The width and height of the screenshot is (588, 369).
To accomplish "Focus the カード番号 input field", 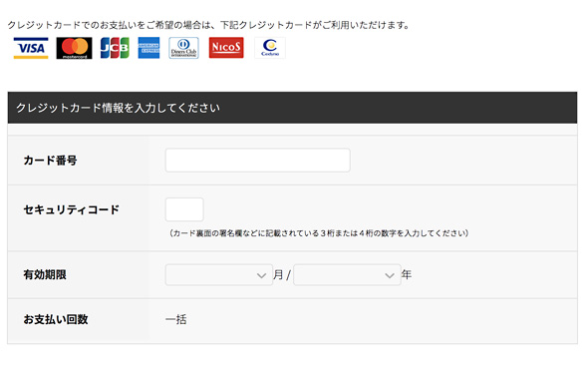I will pyautogui.click(x=258, y=160).
